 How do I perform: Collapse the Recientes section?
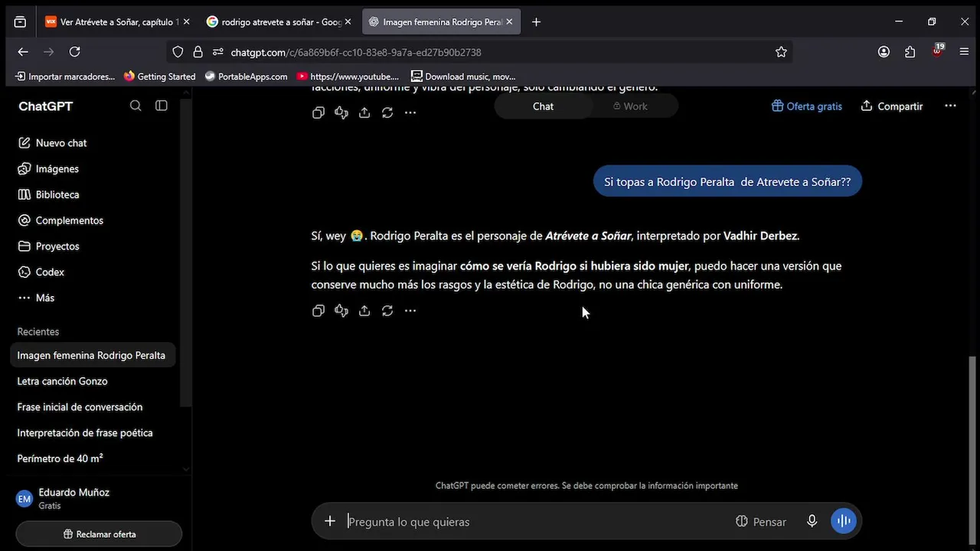tap(38, 331)
